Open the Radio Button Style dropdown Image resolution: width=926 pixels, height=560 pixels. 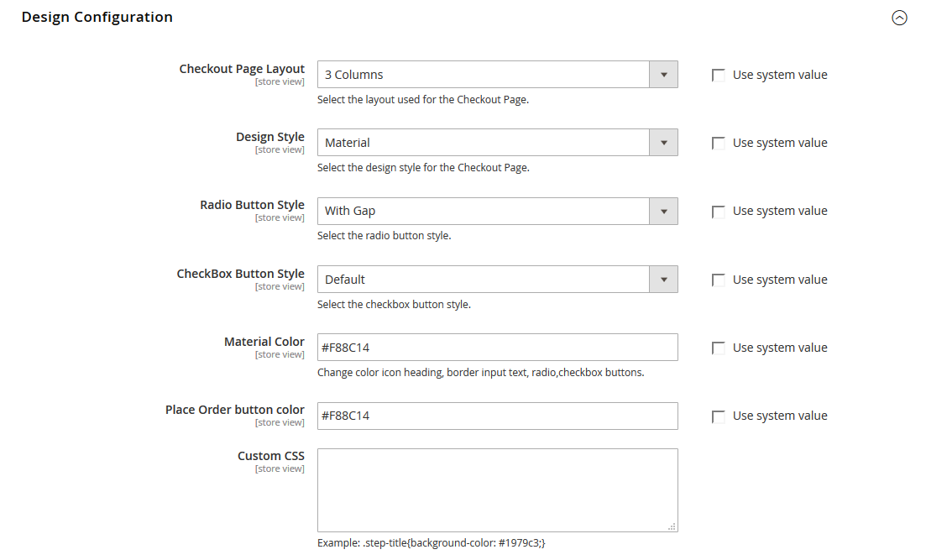pyautogui.click(x=484, y=211)
